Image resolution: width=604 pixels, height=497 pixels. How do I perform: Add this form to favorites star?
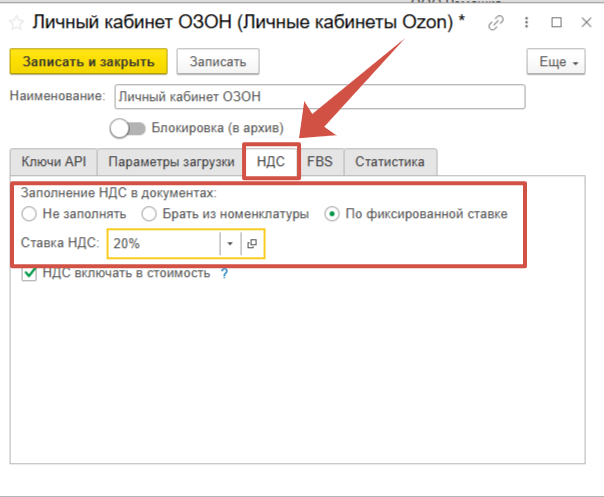[15, 21]
